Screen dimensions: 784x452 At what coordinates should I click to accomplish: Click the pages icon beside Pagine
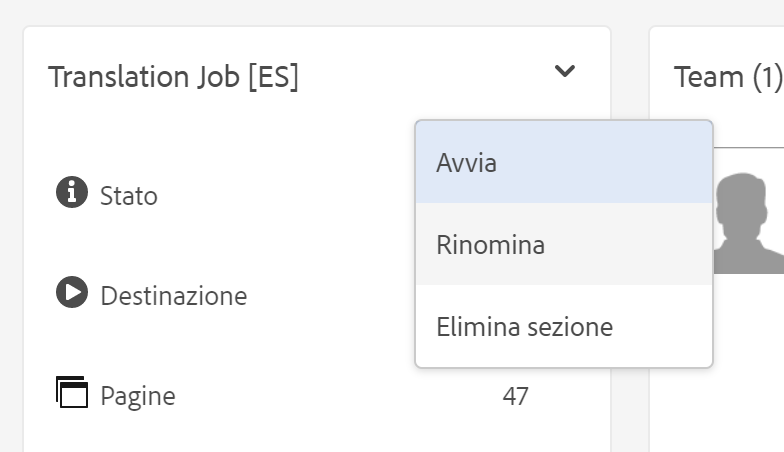tap(72, 392)
